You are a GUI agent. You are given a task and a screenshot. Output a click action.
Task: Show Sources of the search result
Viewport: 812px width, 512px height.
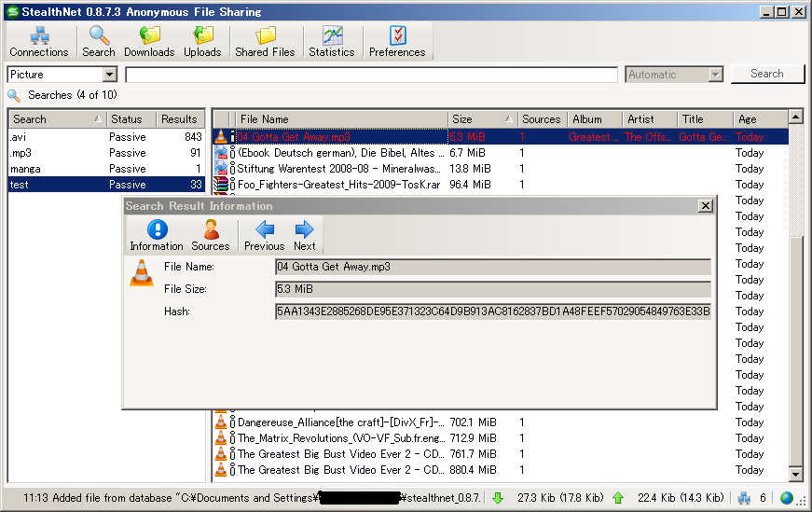coord(211,235)
